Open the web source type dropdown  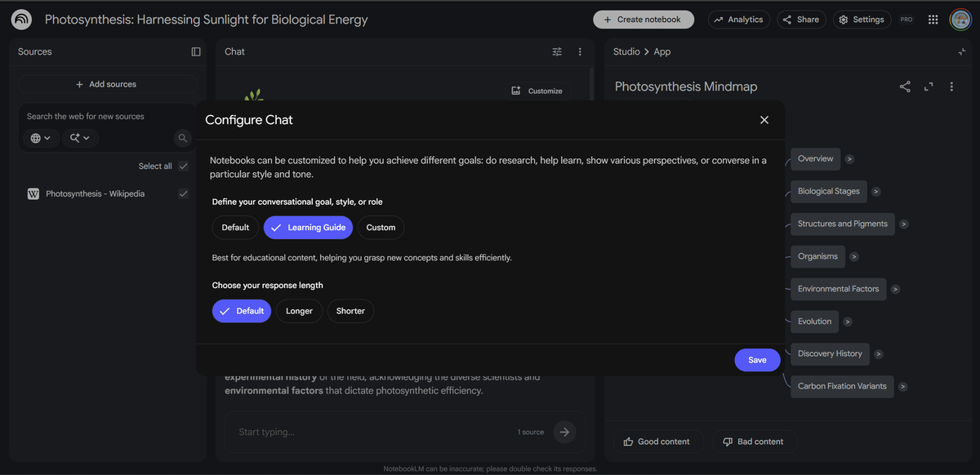41,138
